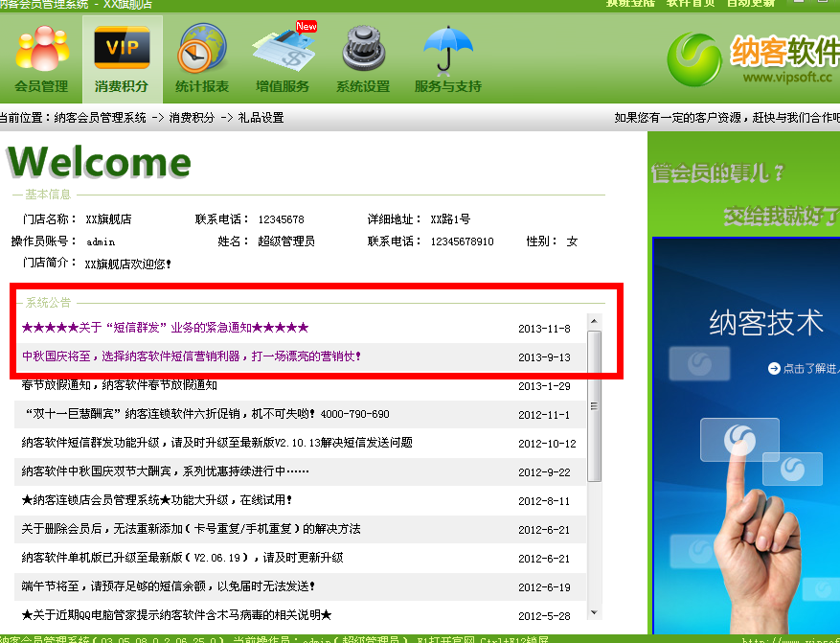The image size is (840, 643).
Task: Select the VIP 消费积分 icon
Action: pyautogui.click(x=122, y=58)
